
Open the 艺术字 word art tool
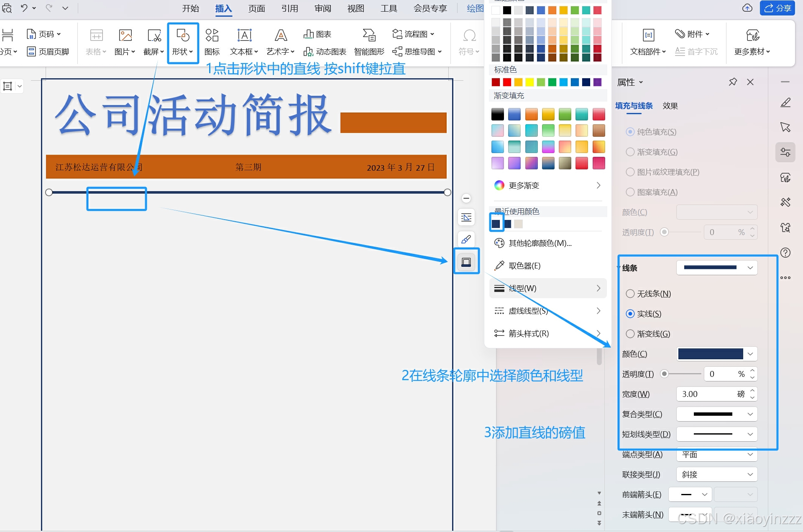[x=280, y=42]
